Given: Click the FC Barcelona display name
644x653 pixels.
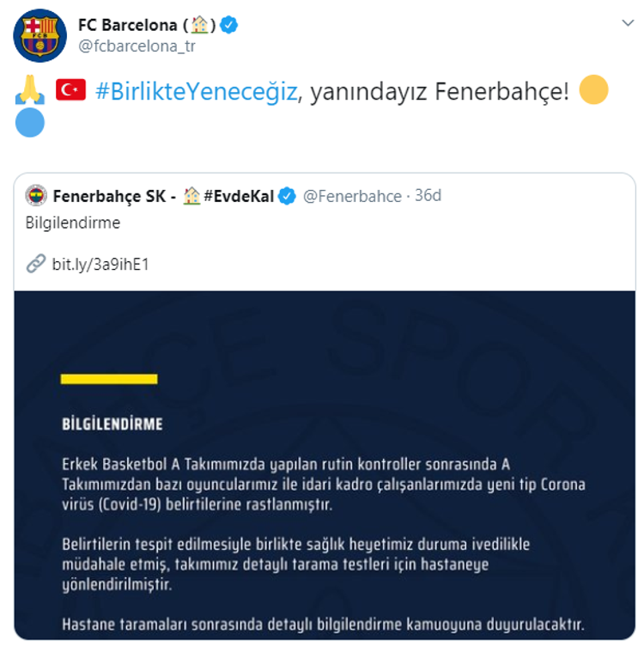Looking at the screenshot, I should coord(128,25).
